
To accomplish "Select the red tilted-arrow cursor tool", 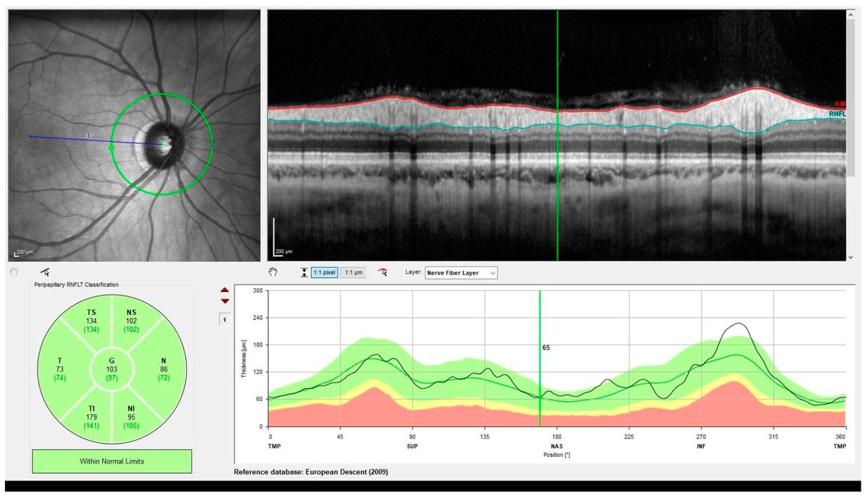I will [383, 272].
